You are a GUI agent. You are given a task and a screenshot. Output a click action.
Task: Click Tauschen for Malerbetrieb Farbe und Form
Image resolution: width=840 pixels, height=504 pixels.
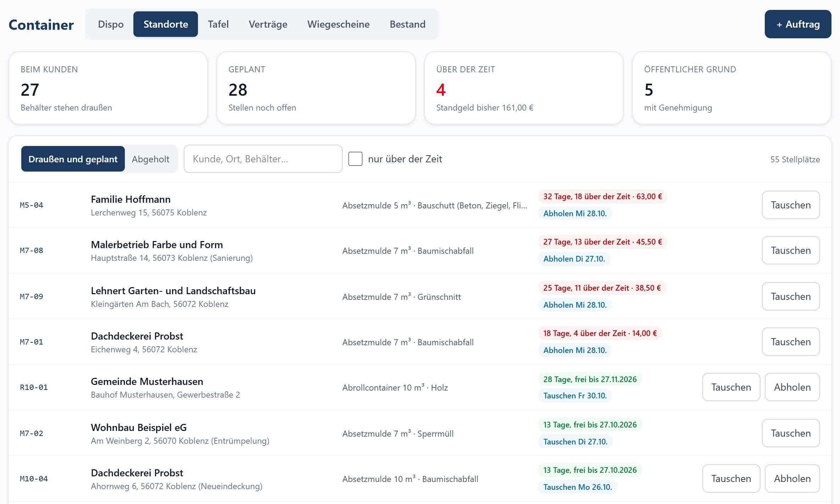tap(791, 250)
